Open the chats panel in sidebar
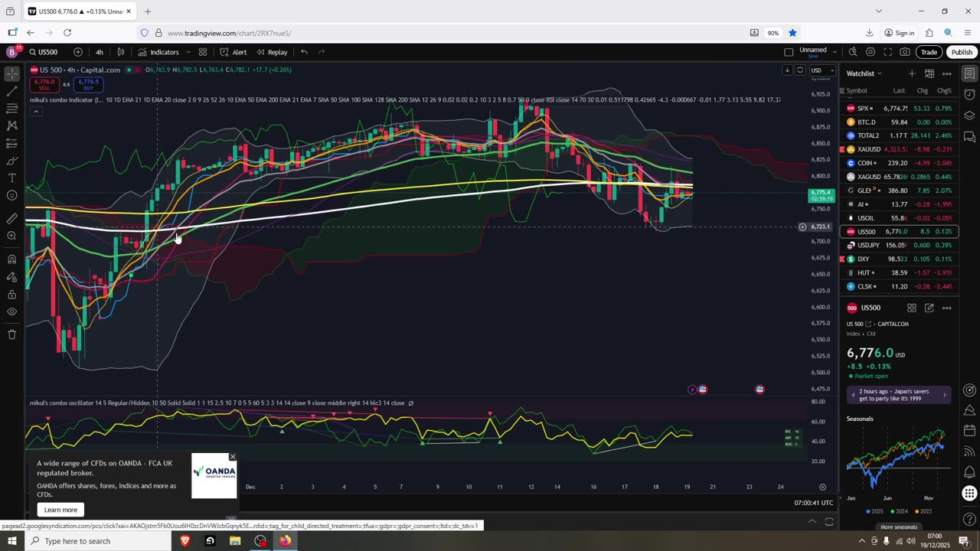 [969, 137]
